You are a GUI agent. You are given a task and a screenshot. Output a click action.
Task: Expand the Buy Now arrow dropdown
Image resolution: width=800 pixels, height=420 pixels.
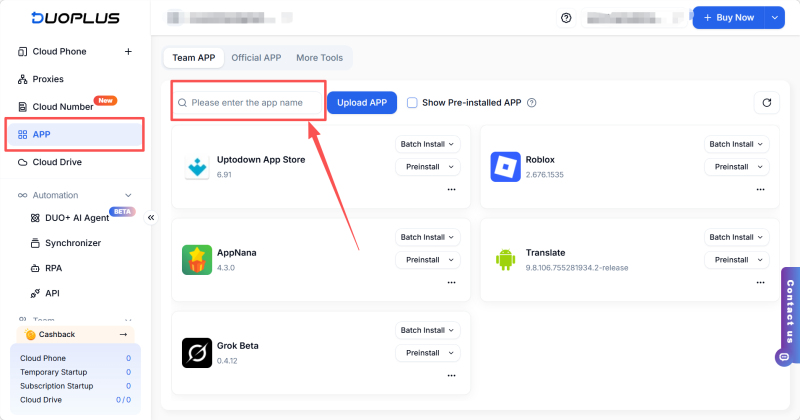point(774,18)
